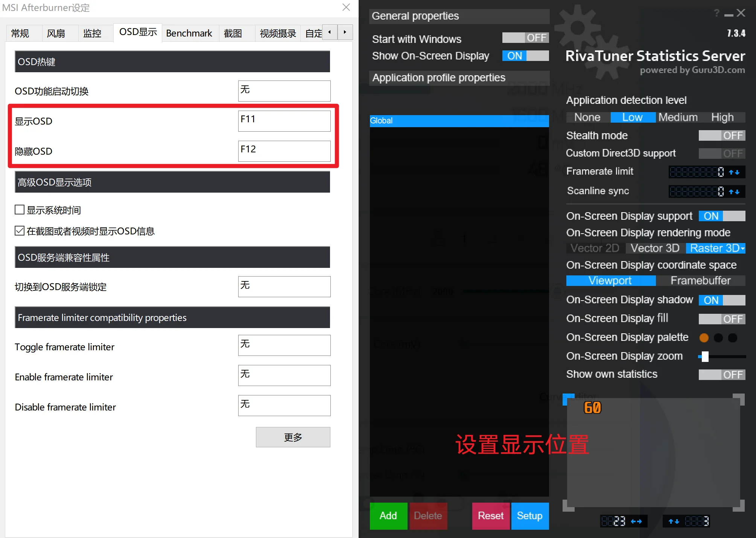Image resolution: width=756 pixels, height=538 pixels.
Task: Click vertical OSD position up/down arrows
Action: 674,521
